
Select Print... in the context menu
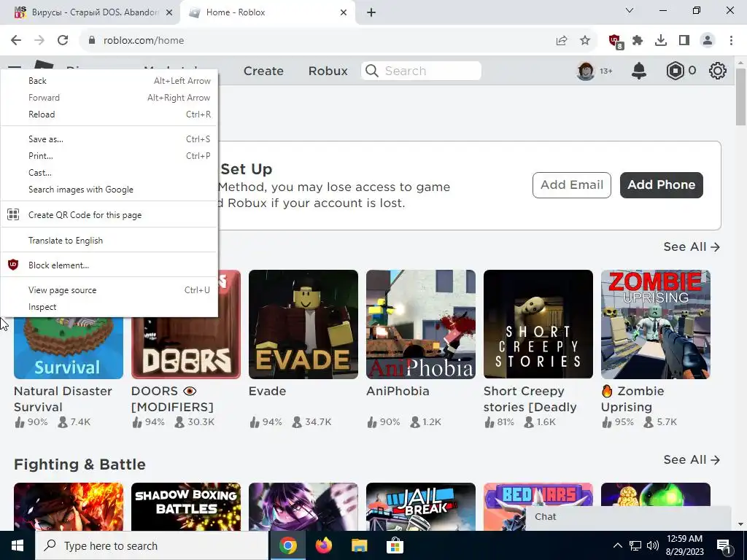pyautogui.click(x=109, y=156)
